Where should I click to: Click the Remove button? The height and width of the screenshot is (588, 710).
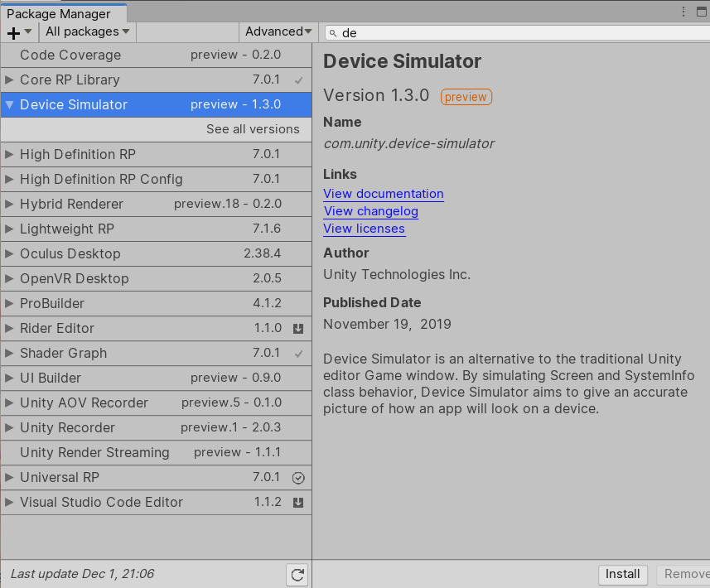point(685,574)
